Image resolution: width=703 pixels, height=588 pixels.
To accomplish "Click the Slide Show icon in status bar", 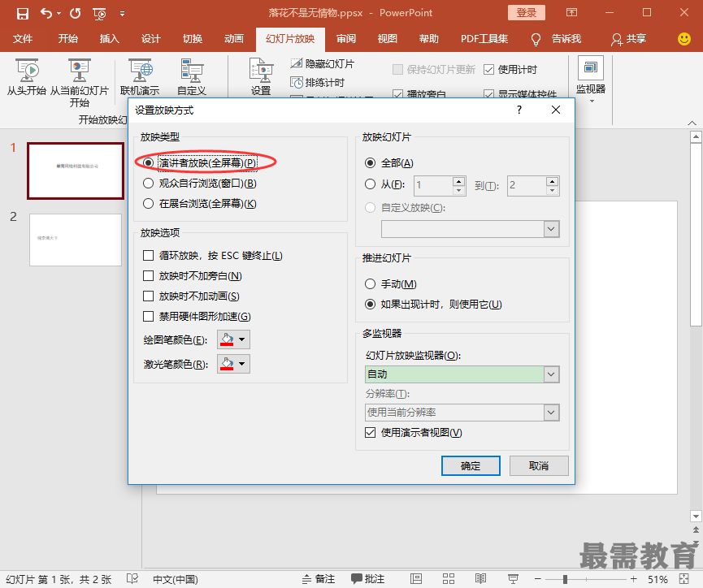I will [513, 579].
